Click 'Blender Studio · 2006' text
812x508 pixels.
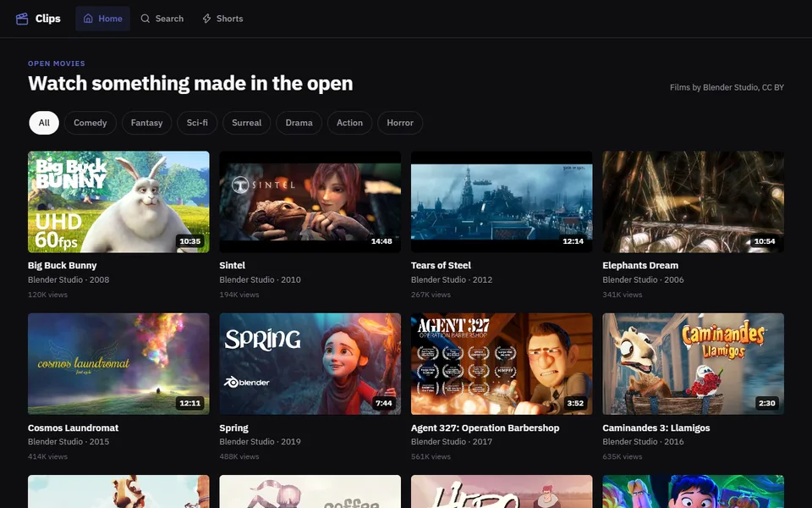[643, 280]
